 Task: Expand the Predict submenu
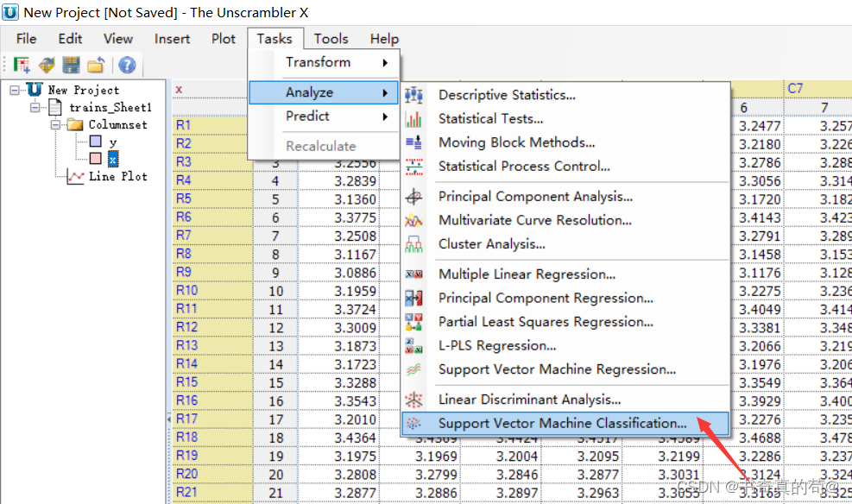[325, 117]
